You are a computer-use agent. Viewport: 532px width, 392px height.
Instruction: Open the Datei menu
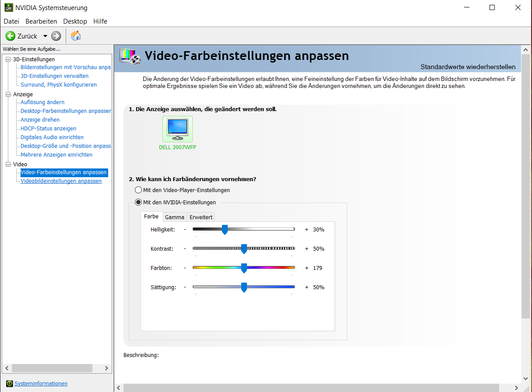coord(11,21)
